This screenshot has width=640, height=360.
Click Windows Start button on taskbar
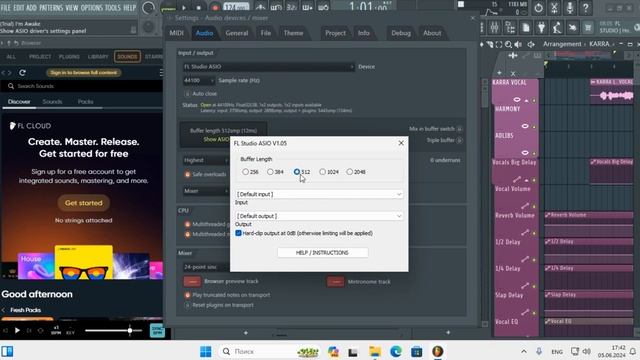(206, 351)
